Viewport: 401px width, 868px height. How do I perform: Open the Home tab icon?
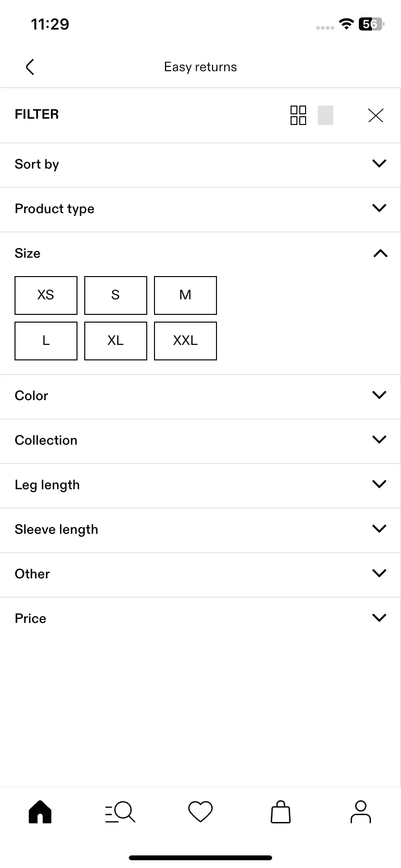(x=40, y=812)
